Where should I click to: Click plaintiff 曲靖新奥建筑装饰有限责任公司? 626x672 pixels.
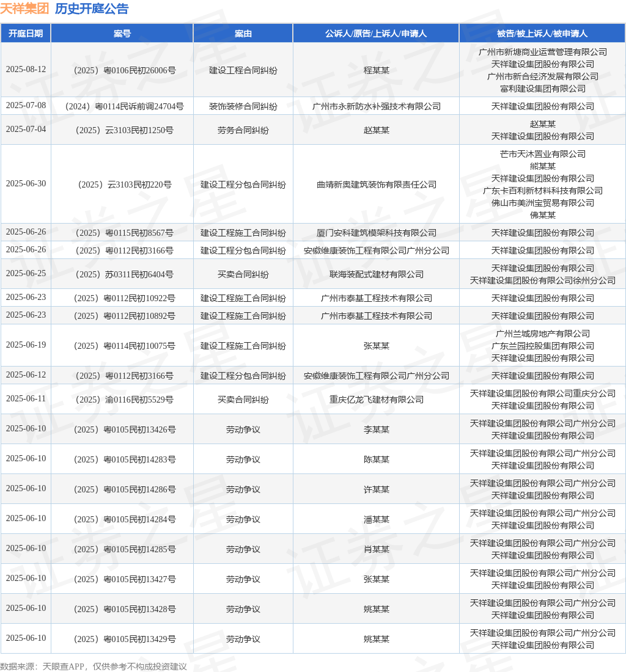tap(376, 184)
